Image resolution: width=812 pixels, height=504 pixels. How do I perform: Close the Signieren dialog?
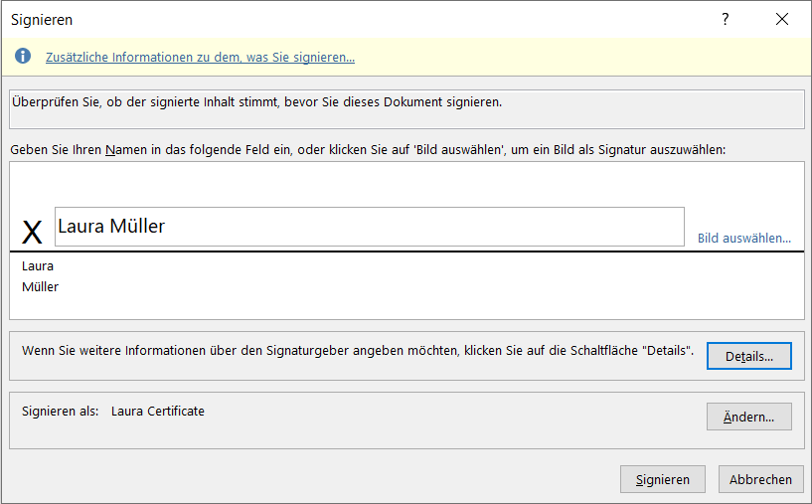[782, 19]
